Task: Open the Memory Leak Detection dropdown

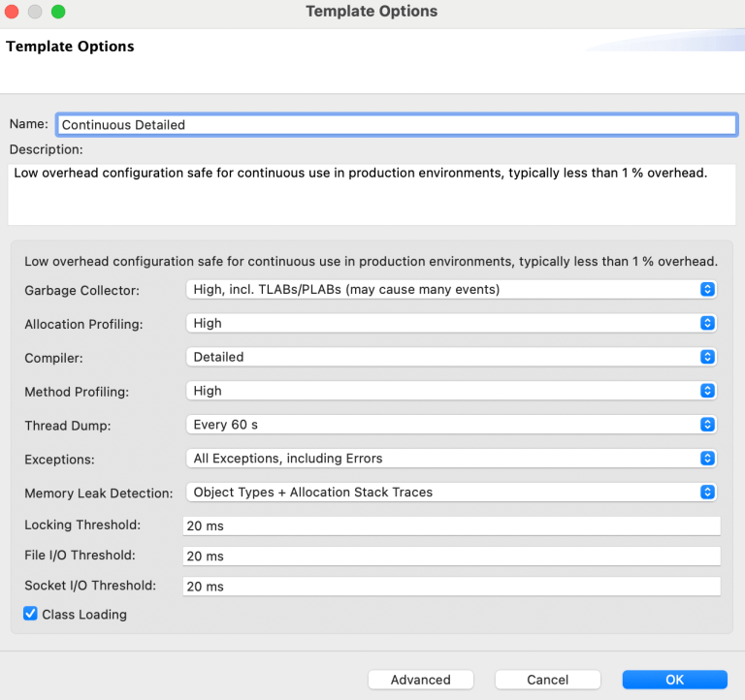Action: coord(451,492)
